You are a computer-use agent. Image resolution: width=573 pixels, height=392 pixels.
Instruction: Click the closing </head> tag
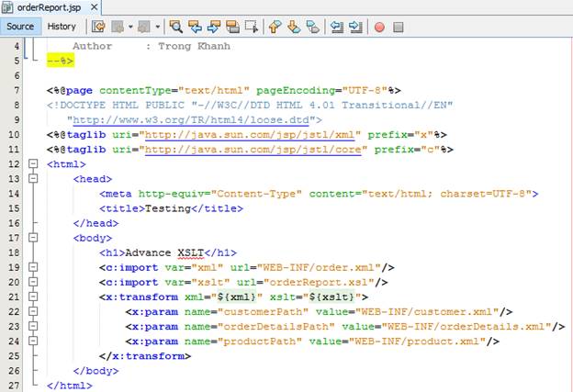(95, 223)
